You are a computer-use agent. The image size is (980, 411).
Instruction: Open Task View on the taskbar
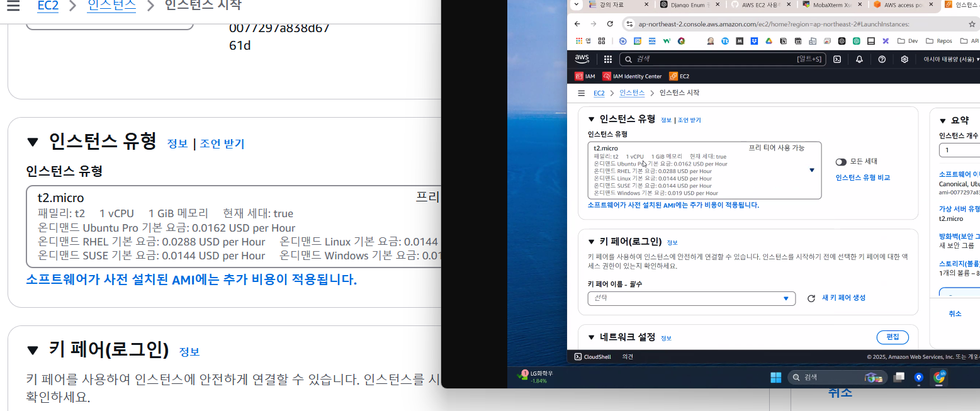(899, 377)
